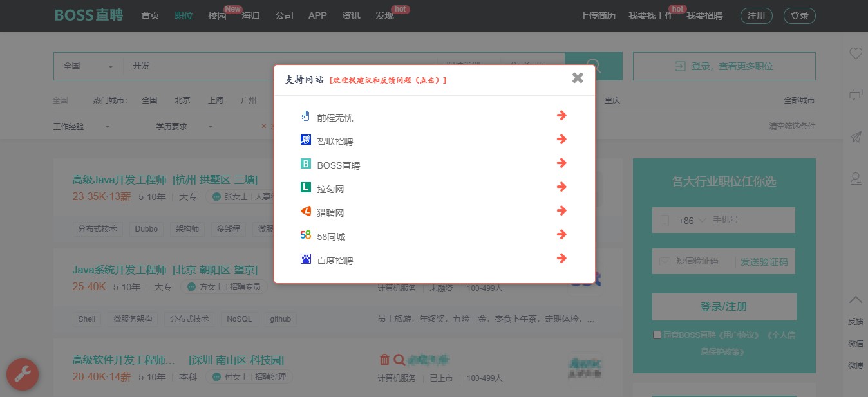Open 校园 in the top navigation
The height and width of the screenshot is (397, 868).
click(217, 15)
